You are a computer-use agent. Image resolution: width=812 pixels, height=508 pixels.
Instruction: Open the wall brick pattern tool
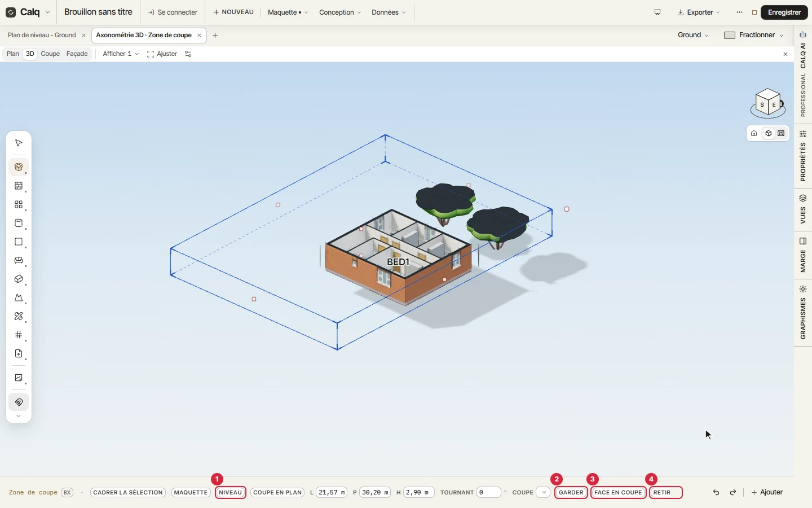(x=19, y=186)
